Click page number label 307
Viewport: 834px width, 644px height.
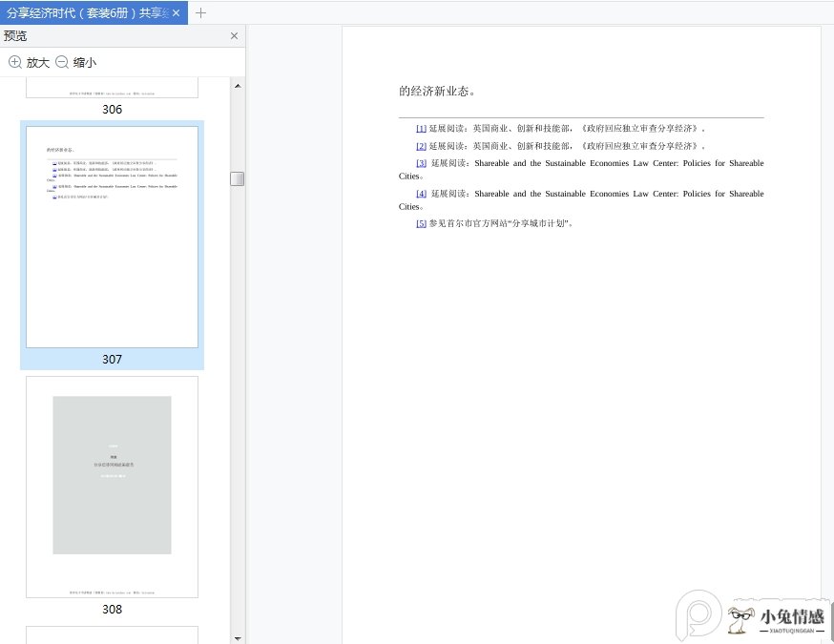(113, 360)
